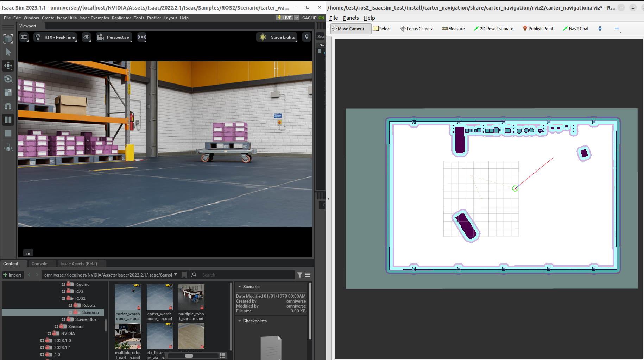Expand the Rigging folder in tree
Viewport: 644px width, 360px height.
click(63, 284)
